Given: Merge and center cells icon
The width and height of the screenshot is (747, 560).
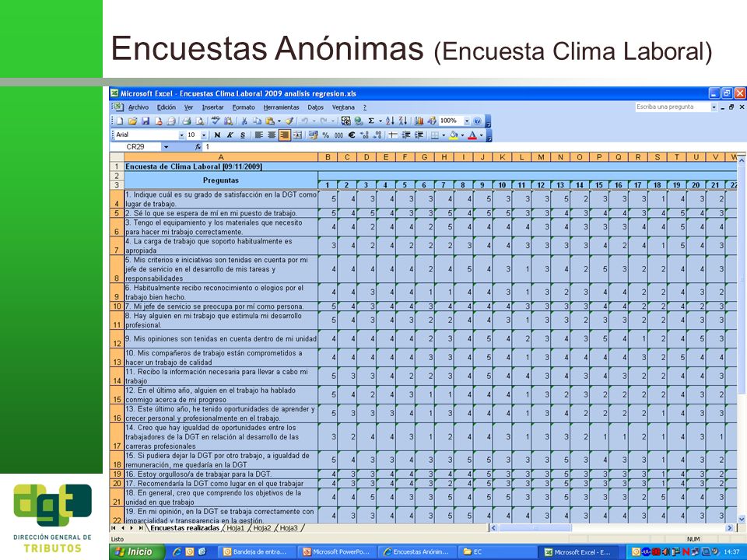Looking at the screenshot, I should [x=297, y=135].
